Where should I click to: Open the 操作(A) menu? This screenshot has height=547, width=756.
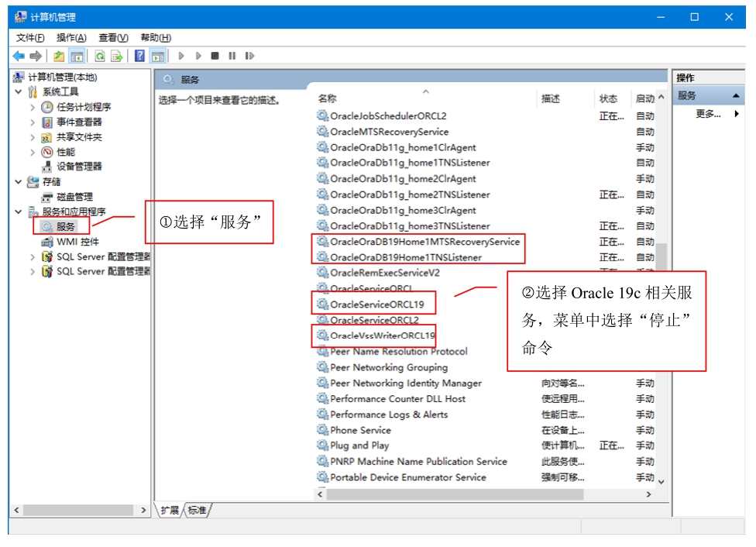(71, 38)
